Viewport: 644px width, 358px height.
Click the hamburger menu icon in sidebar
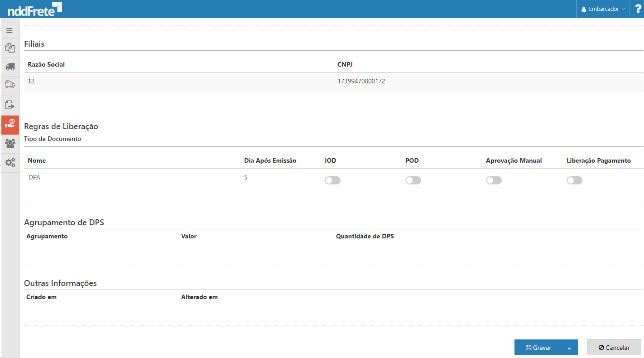click(10, 31)
